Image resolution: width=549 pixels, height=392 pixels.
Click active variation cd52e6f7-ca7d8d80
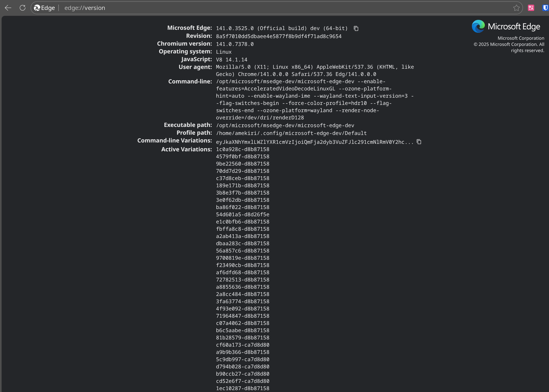pos(243,381)
